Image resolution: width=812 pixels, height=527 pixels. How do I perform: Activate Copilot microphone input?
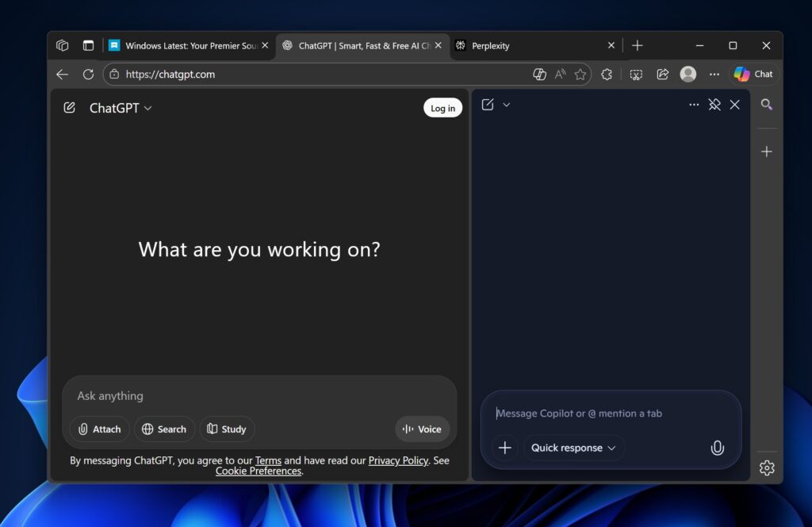click(717, 448)
